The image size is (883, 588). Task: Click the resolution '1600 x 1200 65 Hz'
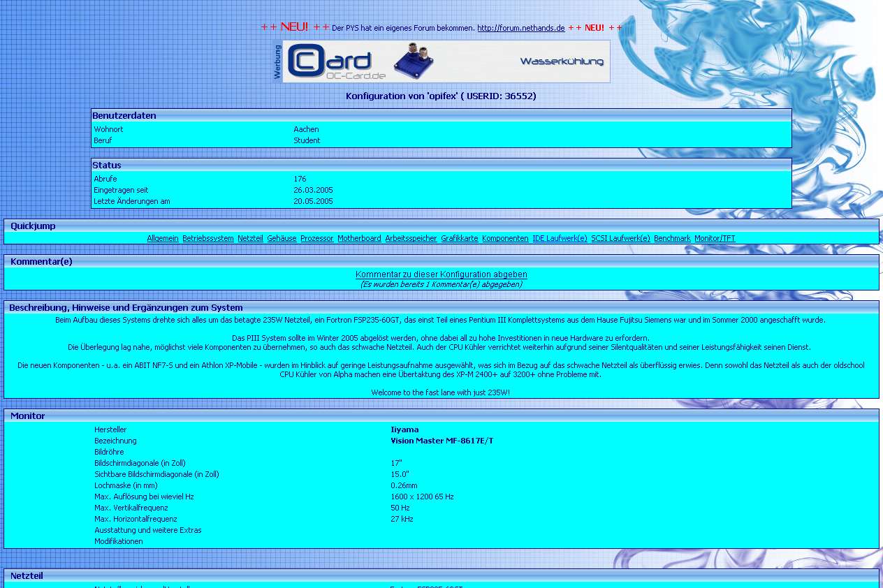(x=422, y=497)
